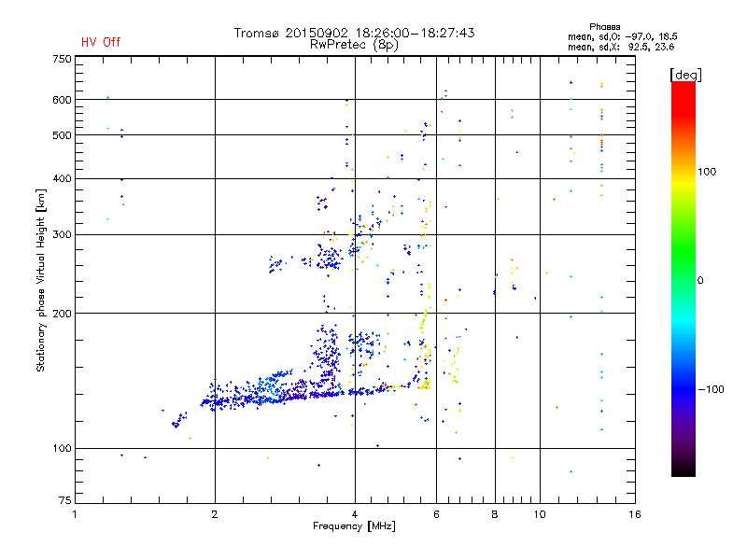
Task: Click the y-axis label '600'
Action: point(62,100)
